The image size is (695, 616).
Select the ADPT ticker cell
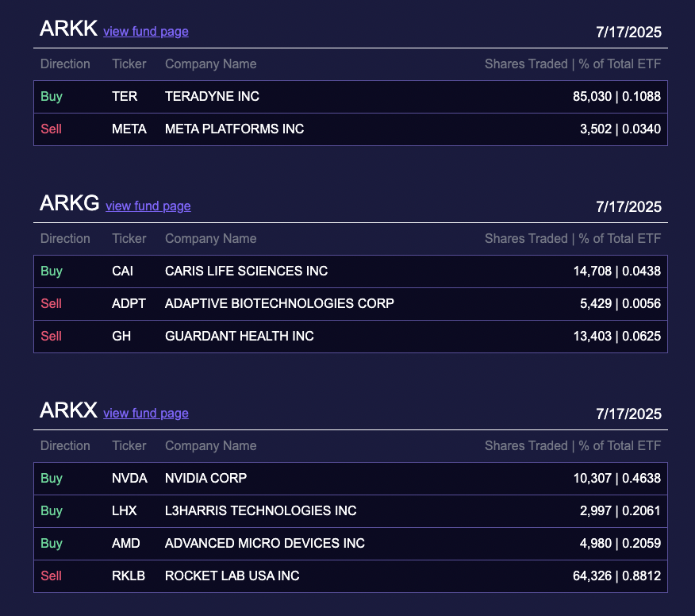tap(129, 303)
